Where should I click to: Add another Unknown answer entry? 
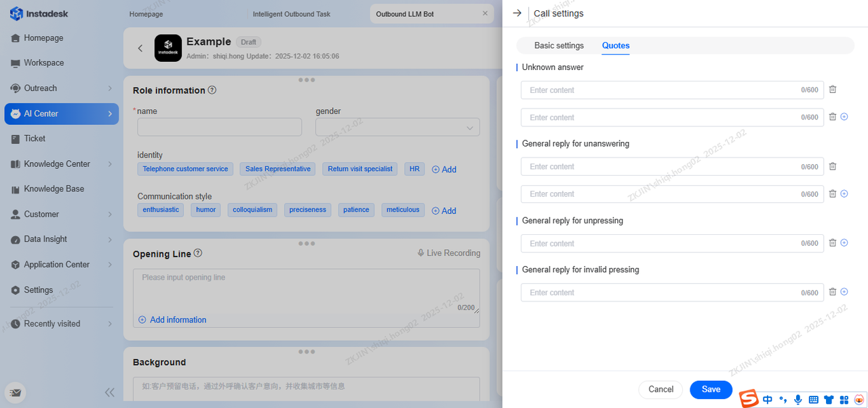[x=844, y=117]
